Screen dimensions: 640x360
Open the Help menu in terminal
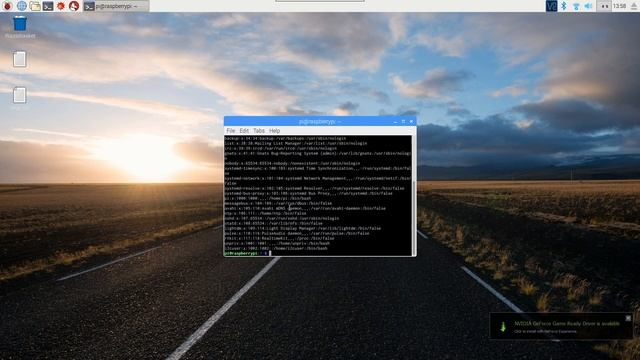[x=274, y=131]
